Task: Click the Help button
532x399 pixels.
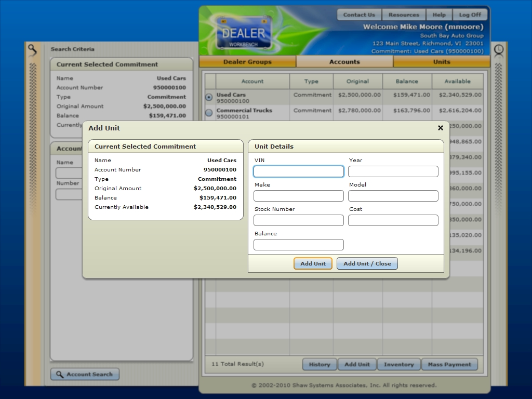Action: [439, 15]
